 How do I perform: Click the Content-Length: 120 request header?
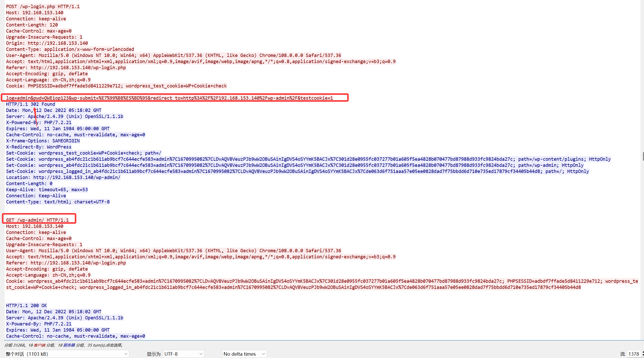pyautogui.click(x=32, y=25)
